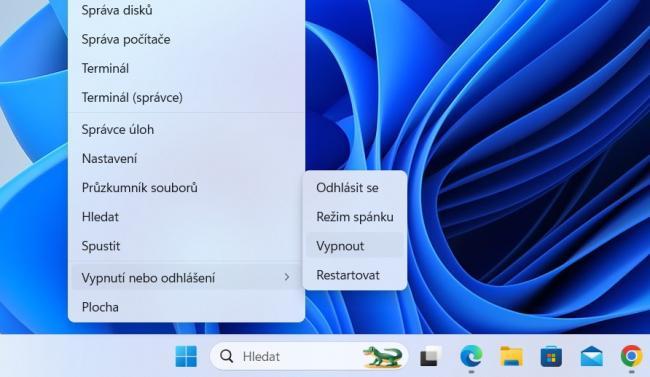Open Terminál (správce)
The height and width of the screenshot is (377, 650).
pyautogui.click(x=187, y=97)
